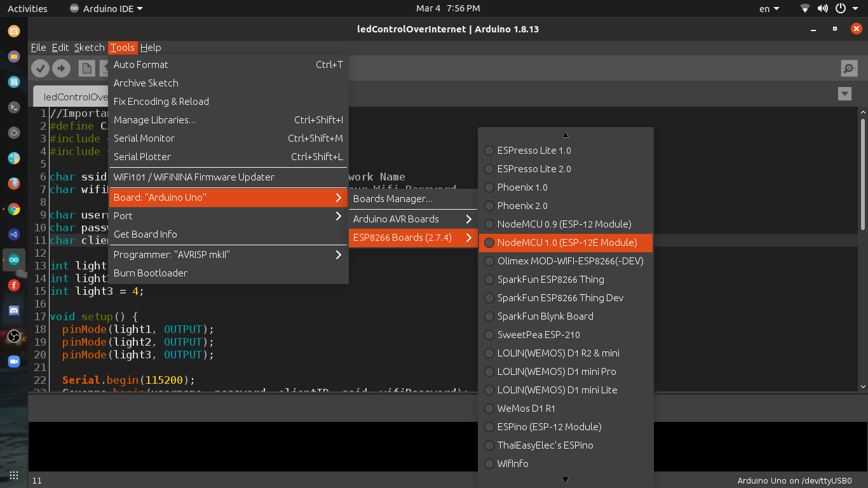Open Visual Studio Code dock icon
This screenshot has height=488, width=868.
pyautogui.click(x=14, y=234)
